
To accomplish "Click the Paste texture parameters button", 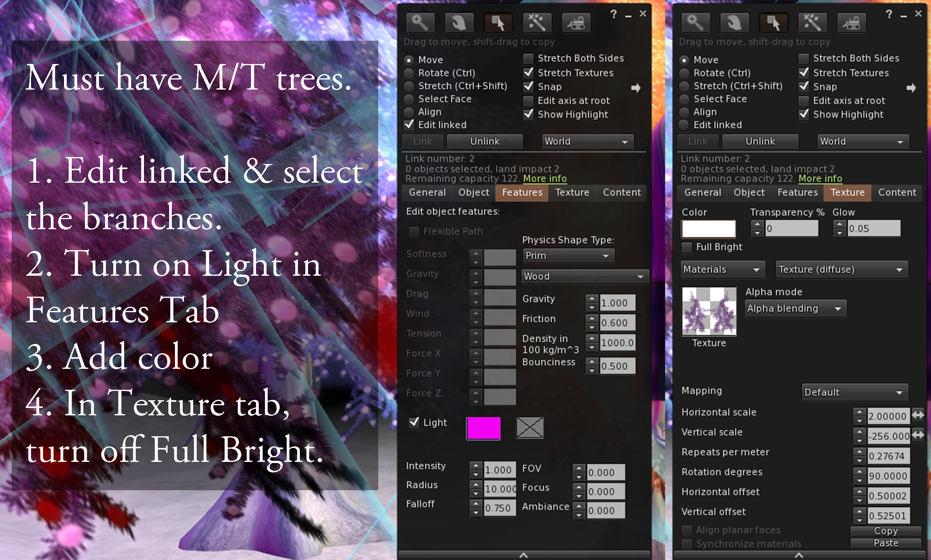I will (x=886, y=543).
